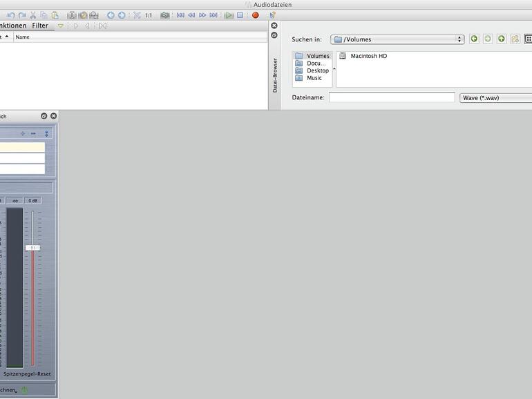This screenshot has width=532, height=399.
Task: Go back in file browser (green left arrow)
Action: click(475, 39)
